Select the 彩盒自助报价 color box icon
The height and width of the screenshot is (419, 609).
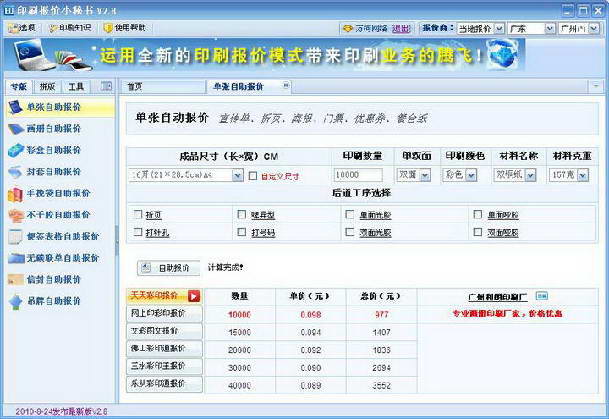pyautogui.click(x=16, y=150)
